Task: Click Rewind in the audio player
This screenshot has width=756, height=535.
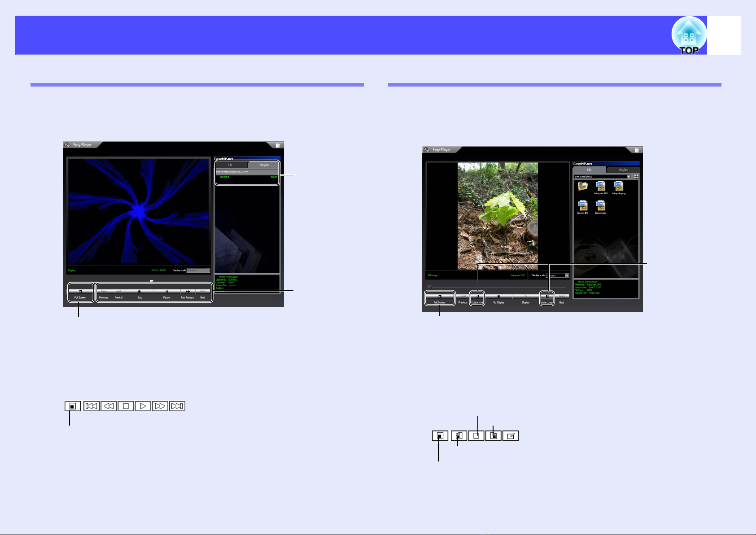Action: [118, 292]
